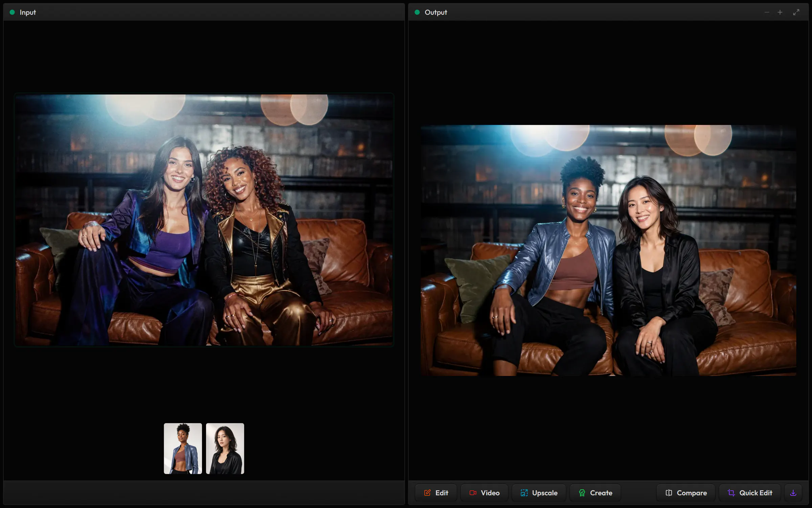Download the output image

[x=793, y=493]
